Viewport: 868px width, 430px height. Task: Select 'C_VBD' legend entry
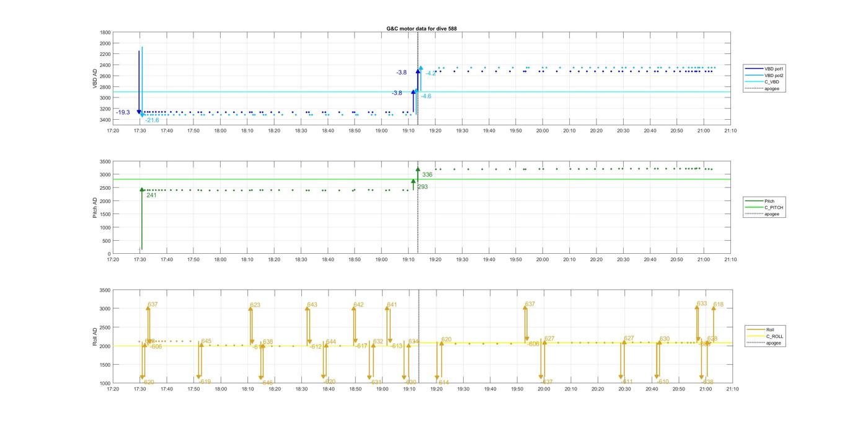pos(772,82)
